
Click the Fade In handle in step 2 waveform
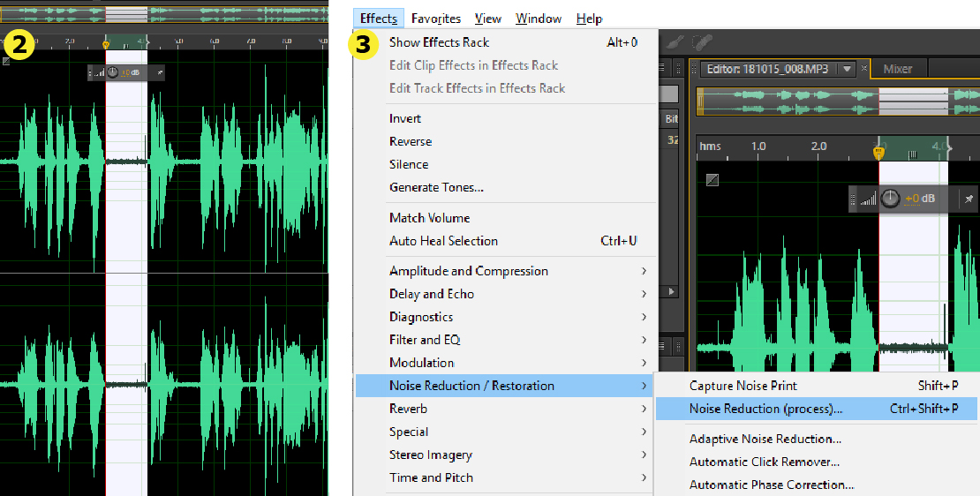[6, 61]
